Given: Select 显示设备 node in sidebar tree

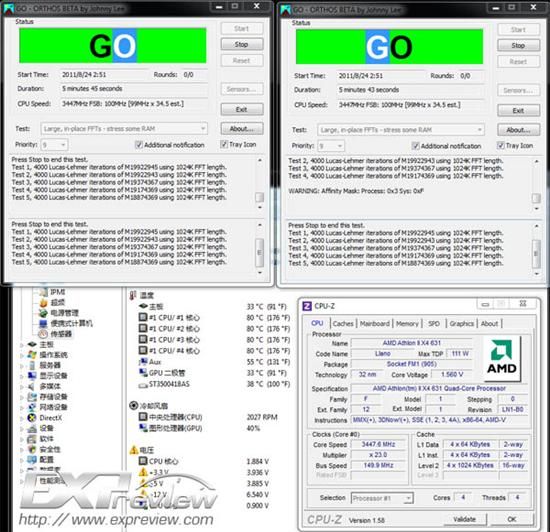Looking at the screenshot, I should point(48,376).
